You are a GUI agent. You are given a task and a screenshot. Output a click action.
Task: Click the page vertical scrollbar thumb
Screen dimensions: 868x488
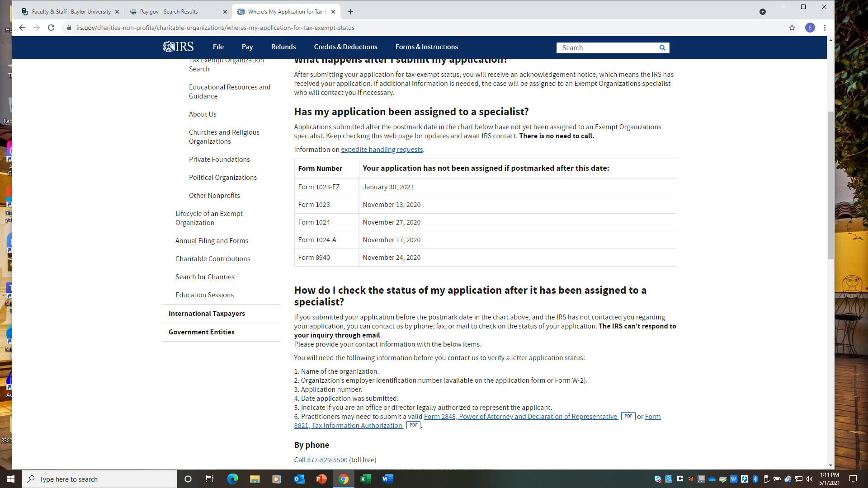830,185
